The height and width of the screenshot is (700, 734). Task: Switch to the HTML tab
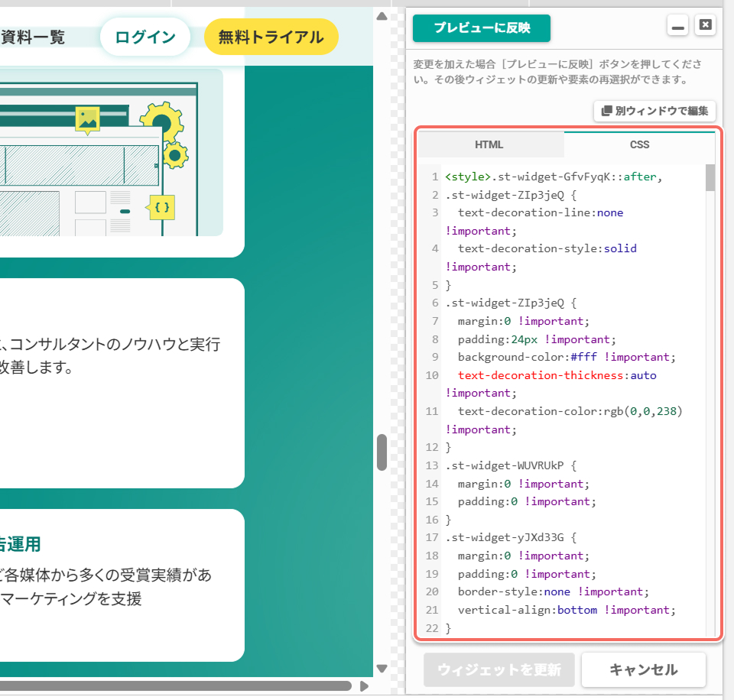[489, 144]
